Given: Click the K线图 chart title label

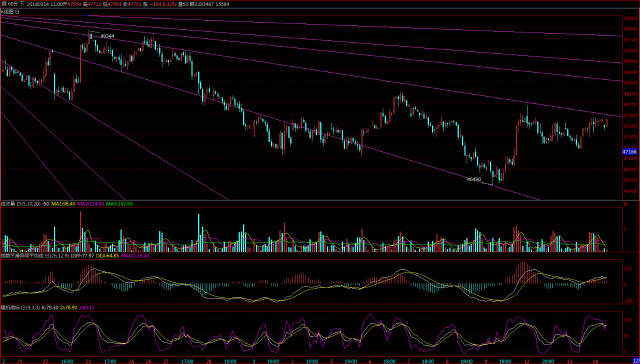Looking at the screenshot, I should [10, 12].
